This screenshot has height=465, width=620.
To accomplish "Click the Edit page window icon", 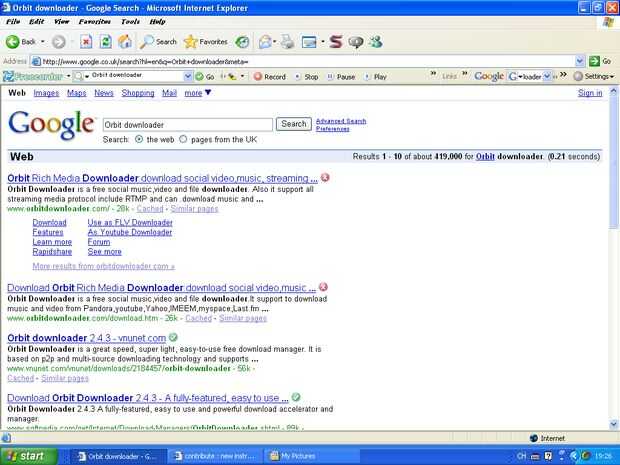I will 309,42.
